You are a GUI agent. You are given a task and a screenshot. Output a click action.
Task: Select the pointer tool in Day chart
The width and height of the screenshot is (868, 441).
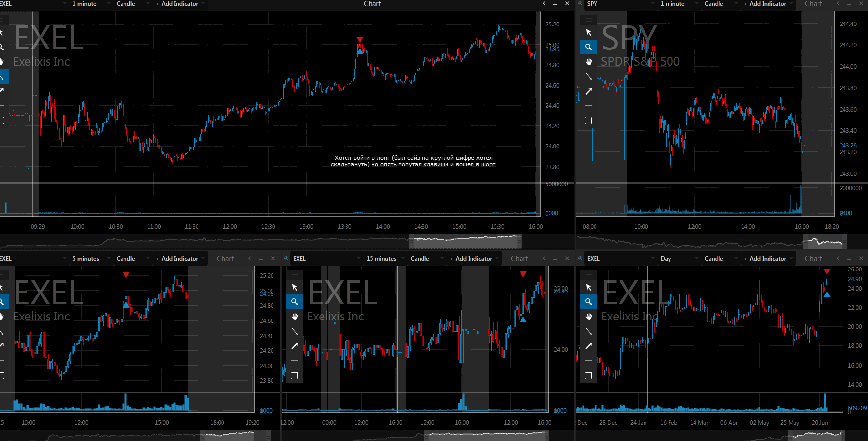[x=589, y=287]
